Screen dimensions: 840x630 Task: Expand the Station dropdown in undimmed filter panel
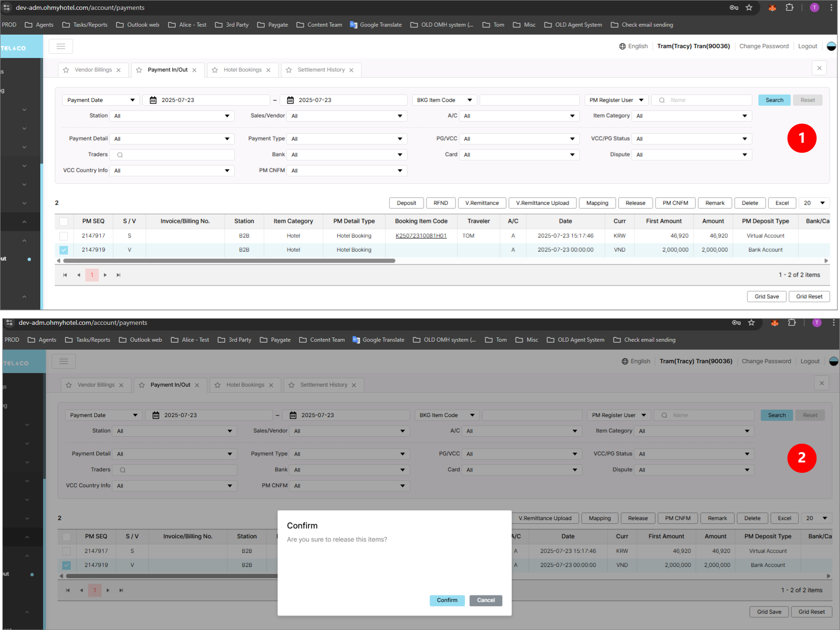[172, 116]
